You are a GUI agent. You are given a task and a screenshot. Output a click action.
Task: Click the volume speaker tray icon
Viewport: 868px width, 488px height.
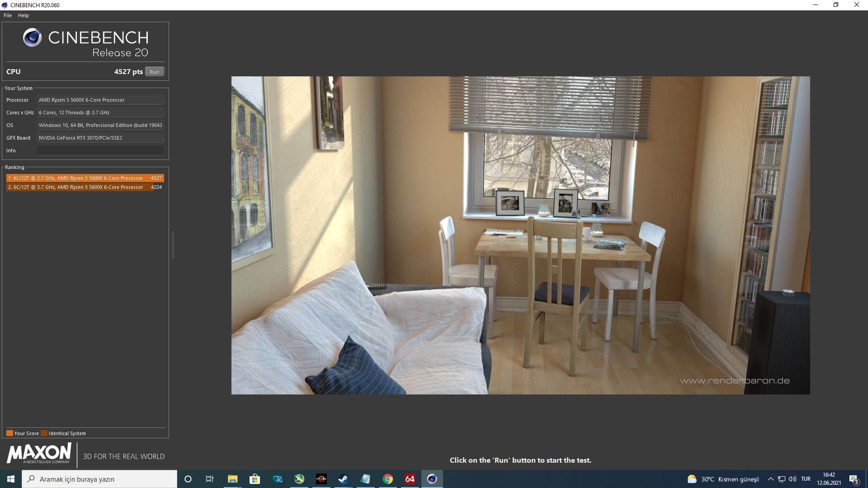tap(792, 479)
